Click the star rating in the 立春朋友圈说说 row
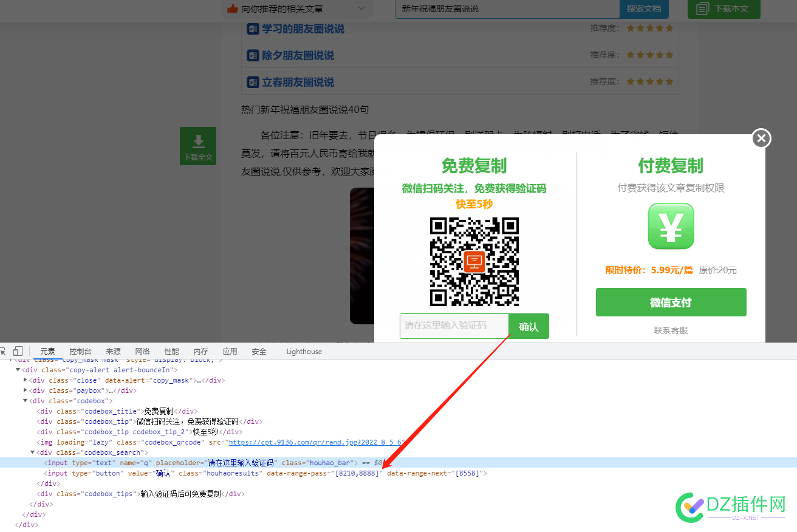 coord(650,81)
